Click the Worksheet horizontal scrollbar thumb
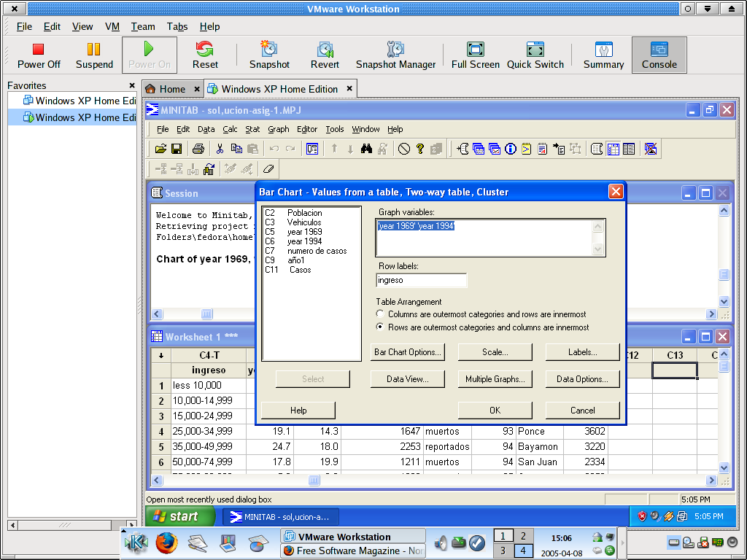The image size is (747, 560). pos(314,480)
